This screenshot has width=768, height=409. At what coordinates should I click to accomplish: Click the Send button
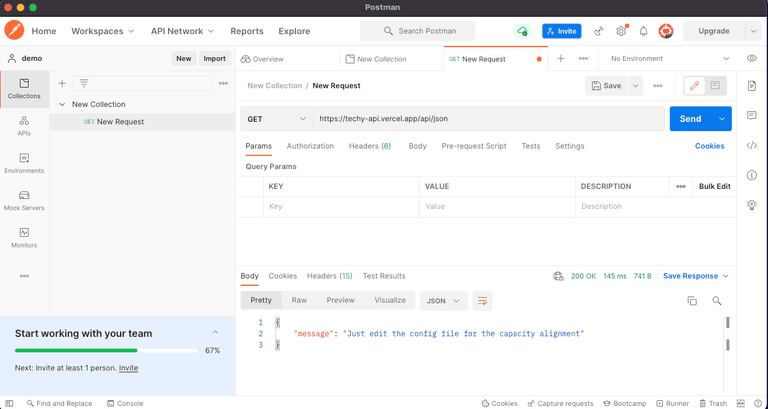[691, 119]
